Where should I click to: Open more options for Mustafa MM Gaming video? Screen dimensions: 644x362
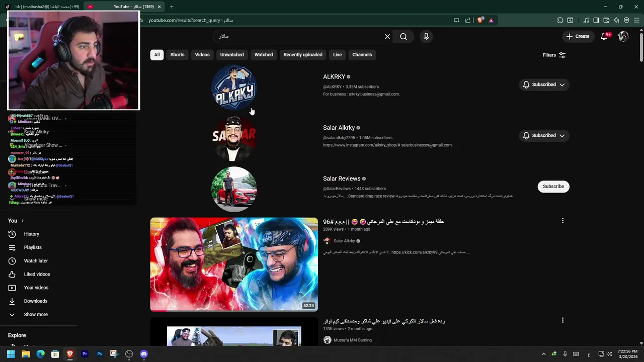click(x=562, y=320)
